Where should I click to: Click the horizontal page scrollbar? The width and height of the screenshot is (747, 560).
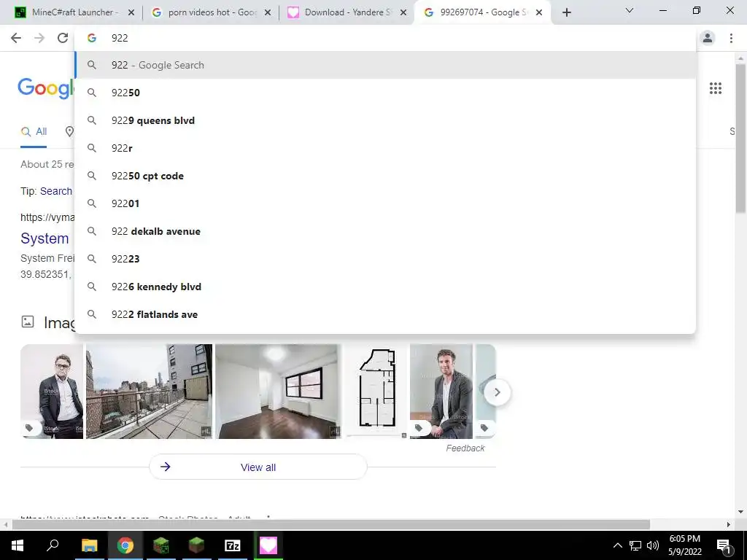(331, 524)
